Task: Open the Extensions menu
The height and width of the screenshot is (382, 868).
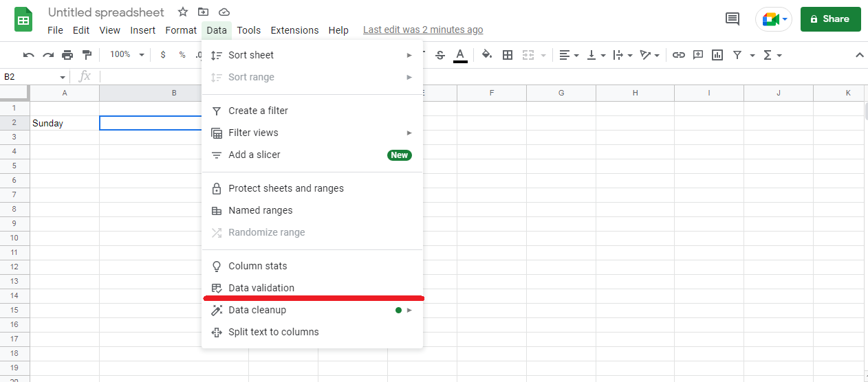Action: pyautogui.click(x=294, y=30)
